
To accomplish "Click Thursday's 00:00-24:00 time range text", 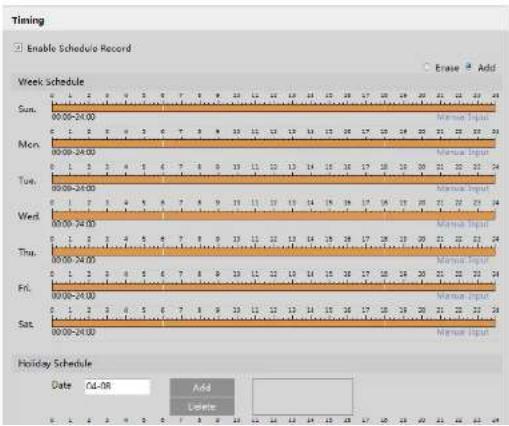I will pos(73,260).
